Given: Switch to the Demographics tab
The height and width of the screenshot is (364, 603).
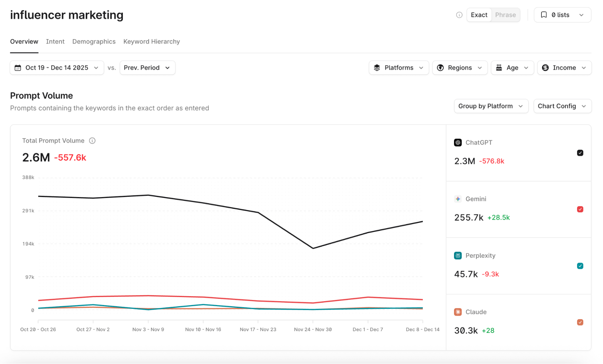Looking at the screenshot, I should pyautogui.click(x=94, y=42).
